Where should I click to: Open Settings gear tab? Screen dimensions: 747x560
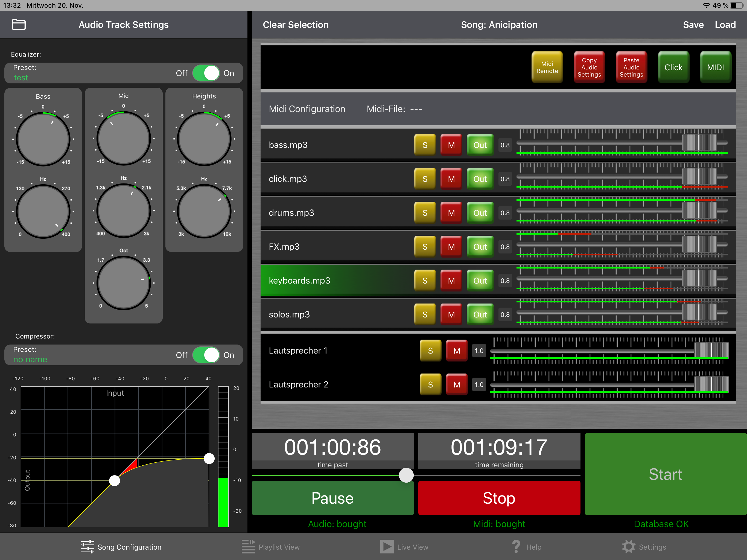628,547
